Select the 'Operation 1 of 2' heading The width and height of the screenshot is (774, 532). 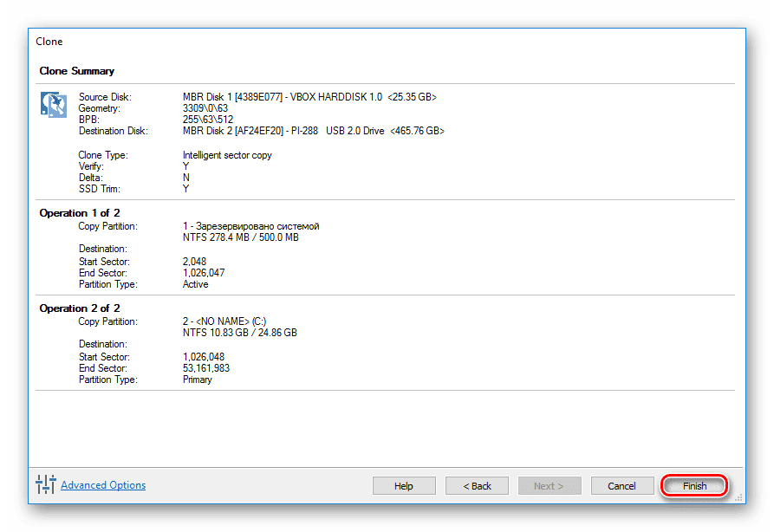point(80,213)
